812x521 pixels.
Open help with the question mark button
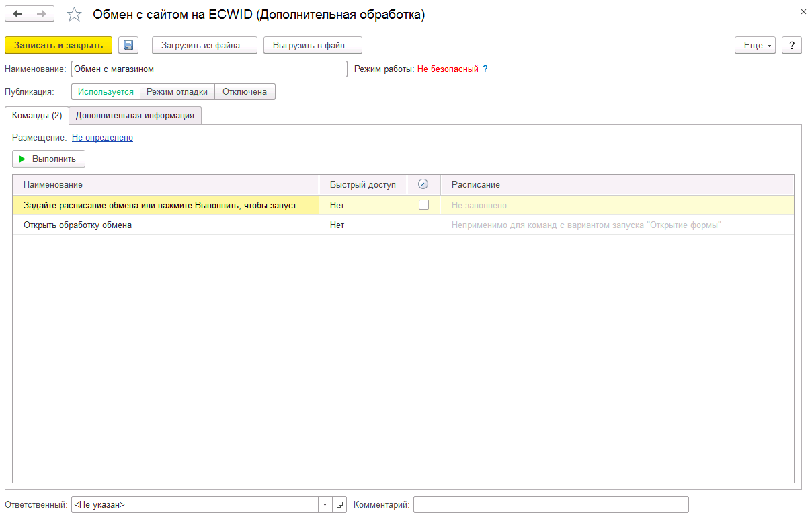pos(792,45)
